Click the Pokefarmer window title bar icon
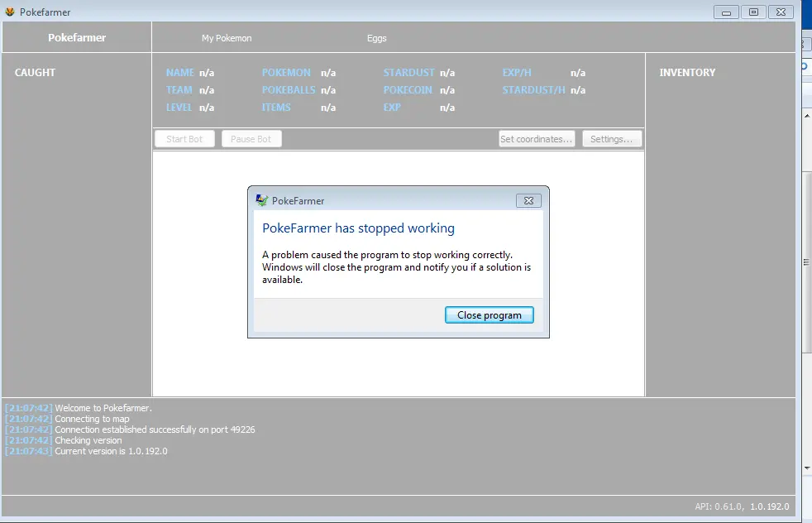This screenshot has height=523, width=812. pyautogui.click(x=10, y=12)
